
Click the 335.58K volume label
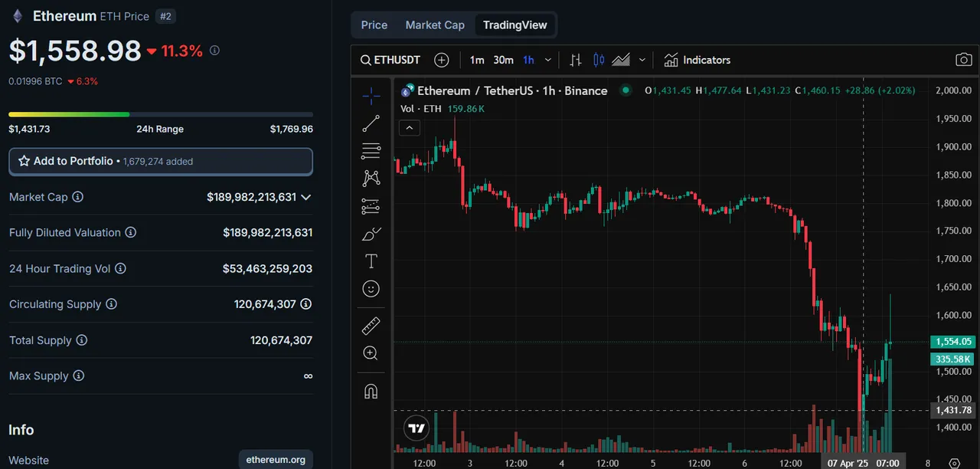coord(952,359)
